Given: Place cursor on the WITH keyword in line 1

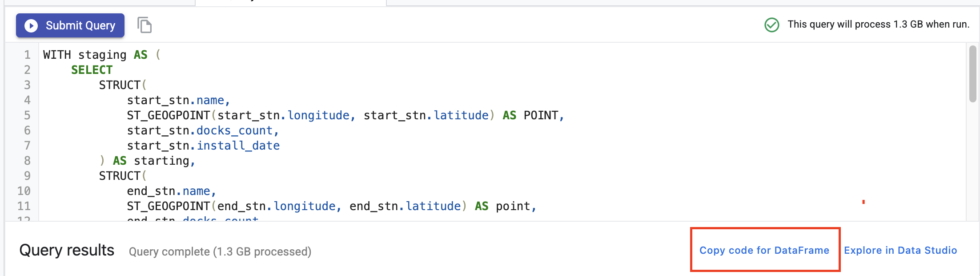Looking at the screenshot, I should (56, 55).
